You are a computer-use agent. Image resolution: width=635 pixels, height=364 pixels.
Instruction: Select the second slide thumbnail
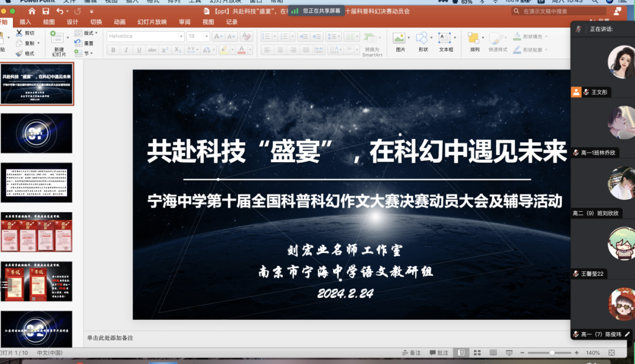[x=36, y=133]
